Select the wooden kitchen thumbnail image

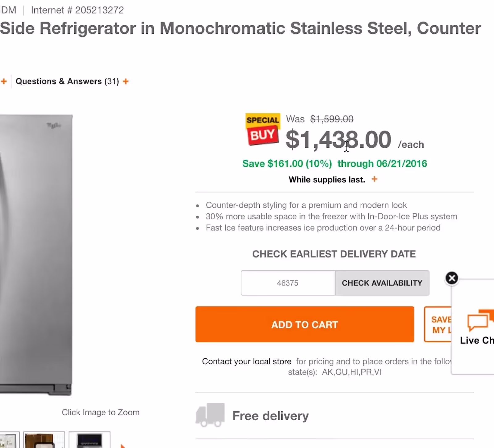click(x=44, y=440)
